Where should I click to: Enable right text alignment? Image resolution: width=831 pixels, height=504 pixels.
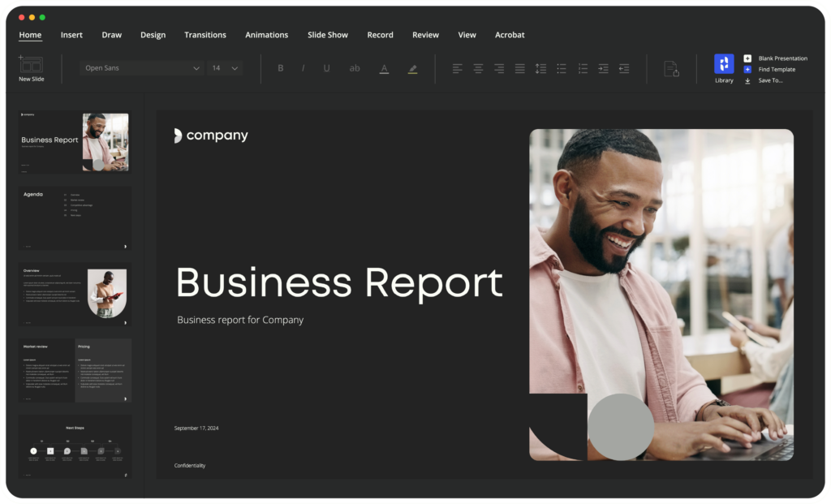click(498, 68)
